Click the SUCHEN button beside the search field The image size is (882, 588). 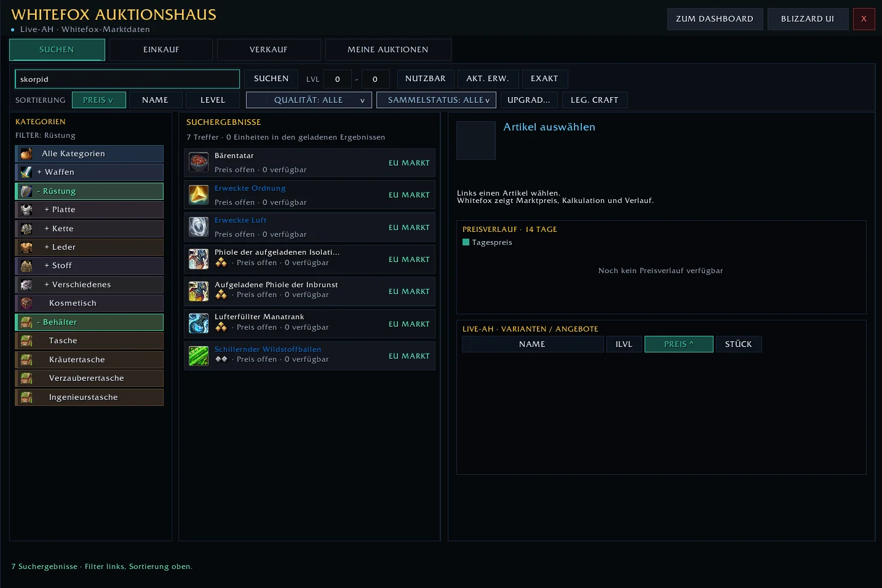(x=271, y=79)
